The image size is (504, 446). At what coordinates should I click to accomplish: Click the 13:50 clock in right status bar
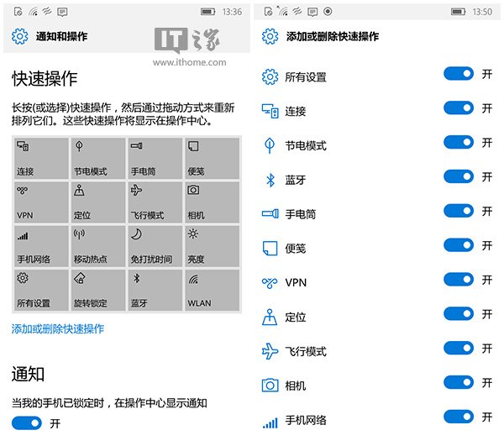pyautogui.click(x=482, y=12)
